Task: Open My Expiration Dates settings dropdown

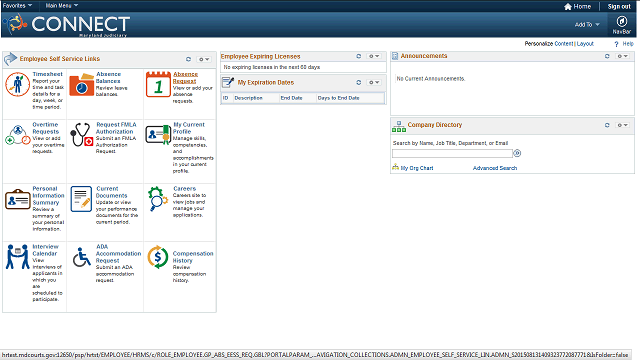Action: (374, 82)
